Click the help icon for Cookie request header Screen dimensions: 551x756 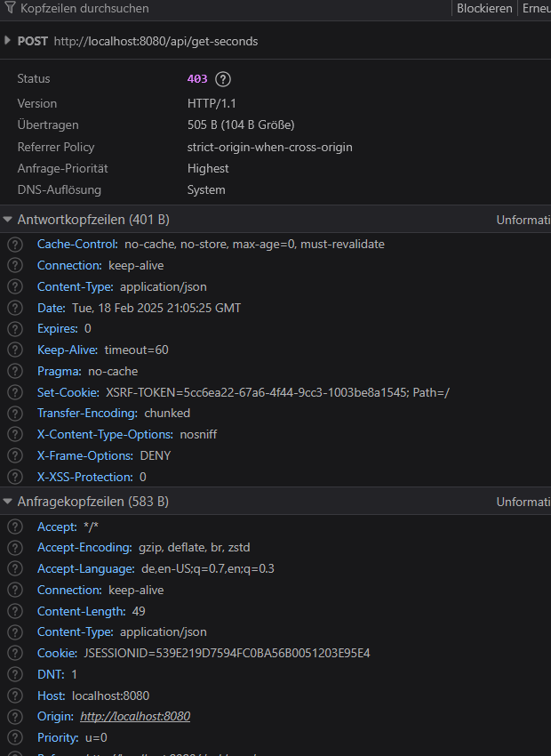click(x=15, y=654)
